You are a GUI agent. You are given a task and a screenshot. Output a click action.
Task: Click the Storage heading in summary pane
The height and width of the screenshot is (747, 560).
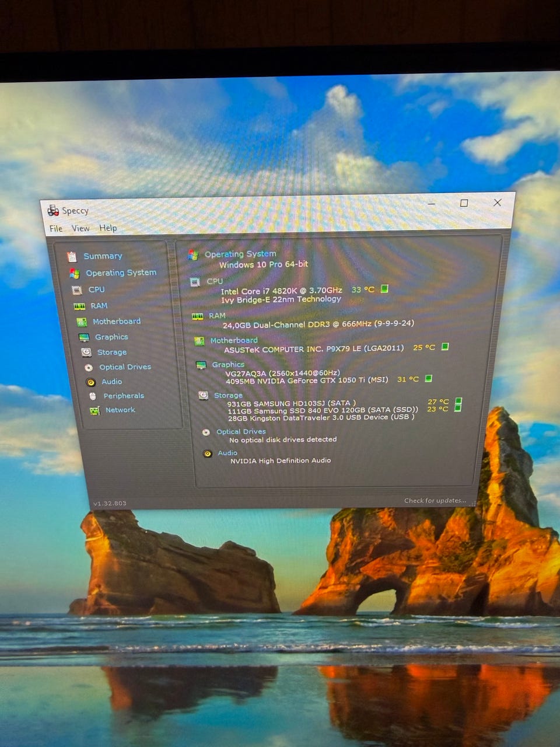(x=228, y=395)
